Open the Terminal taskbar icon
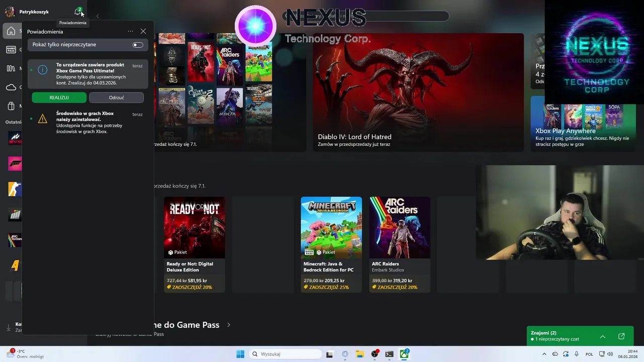The height and width of the screenshot is (362, 644). [x=389, y=354]
